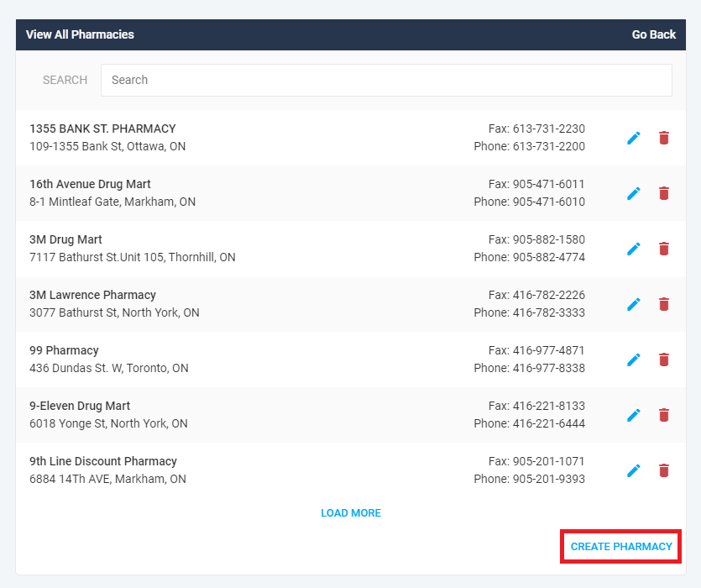Image resolution: width=701 pixels, height=588 pixels.
Task: Select the 99 Pharmacy name in the list
Action: (64, 350)
